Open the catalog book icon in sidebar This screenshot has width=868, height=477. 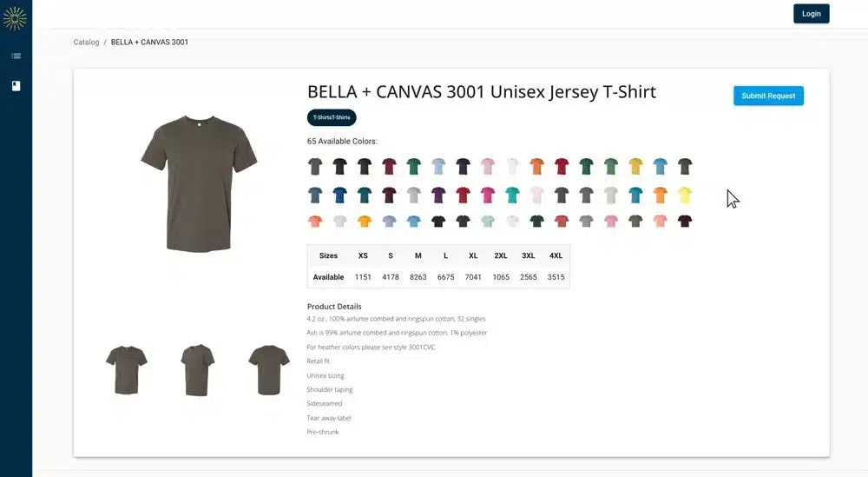pos(16,86)
